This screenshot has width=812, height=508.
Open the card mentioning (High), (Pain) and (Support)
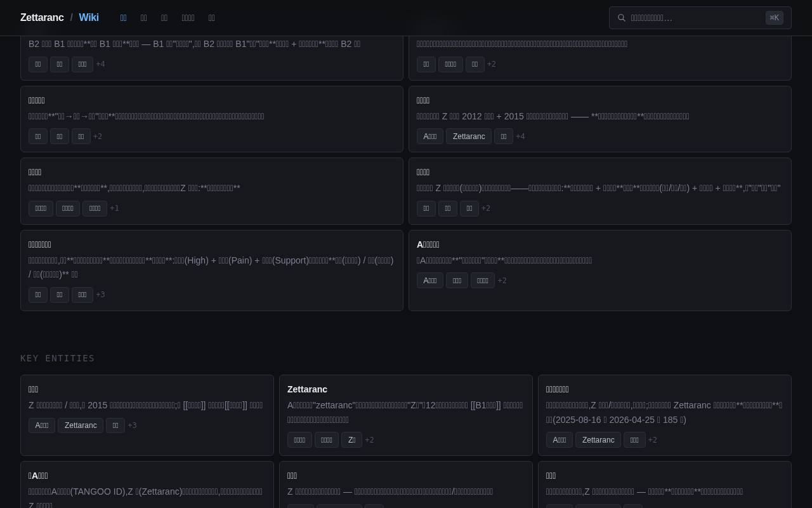212,271
